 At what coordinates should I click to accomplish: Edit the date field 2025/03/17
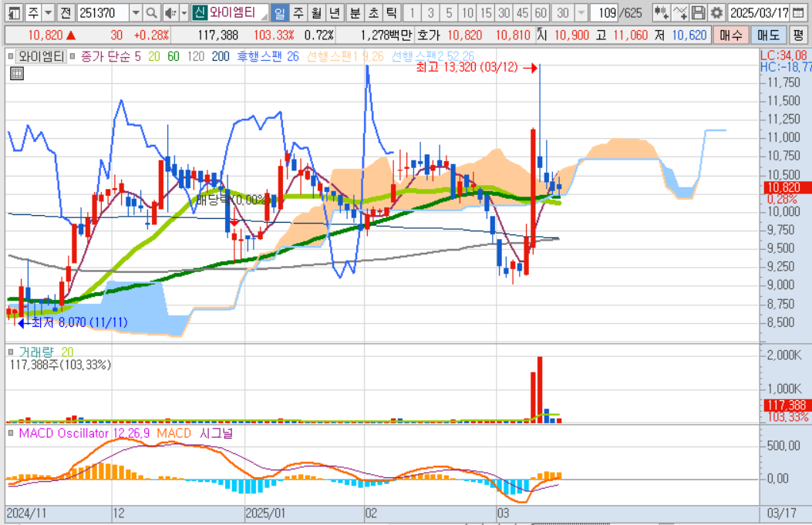pos(759,12)
